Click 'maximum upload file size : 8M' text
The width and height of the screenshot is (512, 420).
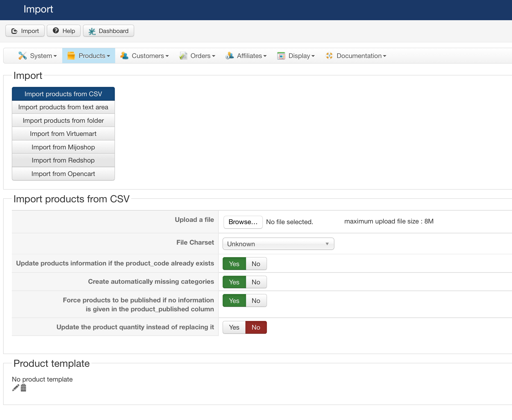pos(389,221)
